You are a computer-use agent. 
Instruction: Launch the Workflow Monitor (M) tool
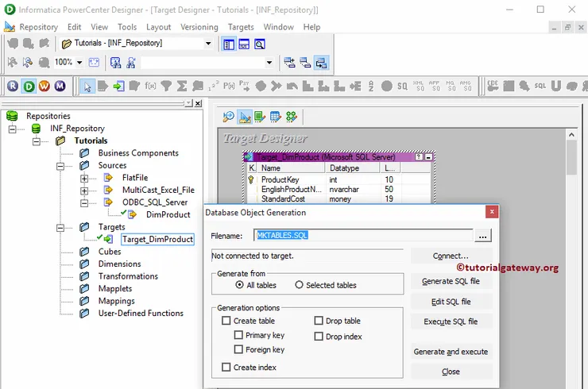[x=60, y=87]
